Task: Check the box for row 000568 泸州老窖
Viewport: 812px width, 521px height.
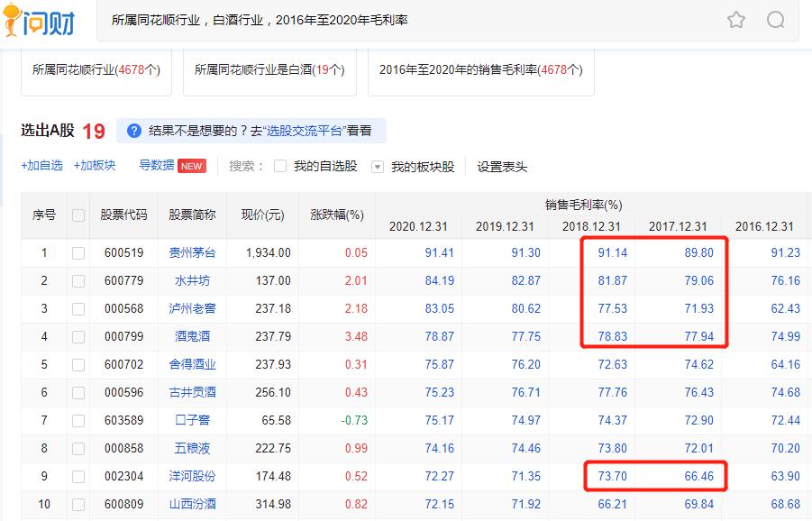Action: tap(78, 308)
